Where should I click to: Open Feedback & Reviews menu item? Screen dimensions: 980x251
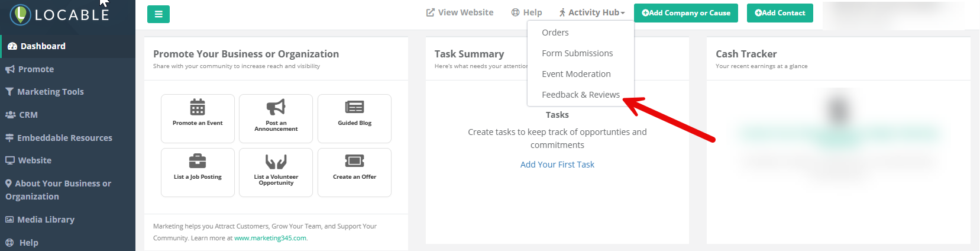[581, 95]
